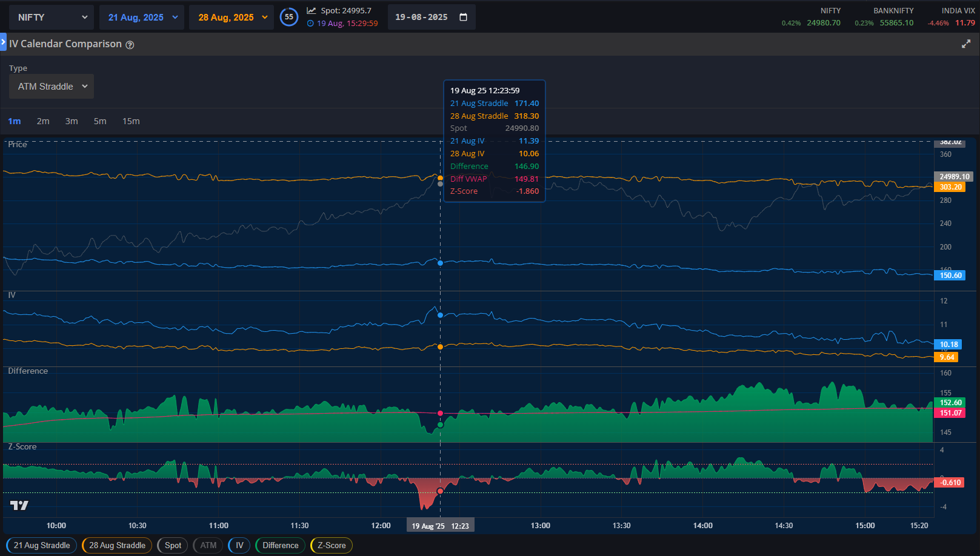This screenshot has height=556, width=980.
Task: Toggle the Z-Score series pill
Action: coord(331,545)
